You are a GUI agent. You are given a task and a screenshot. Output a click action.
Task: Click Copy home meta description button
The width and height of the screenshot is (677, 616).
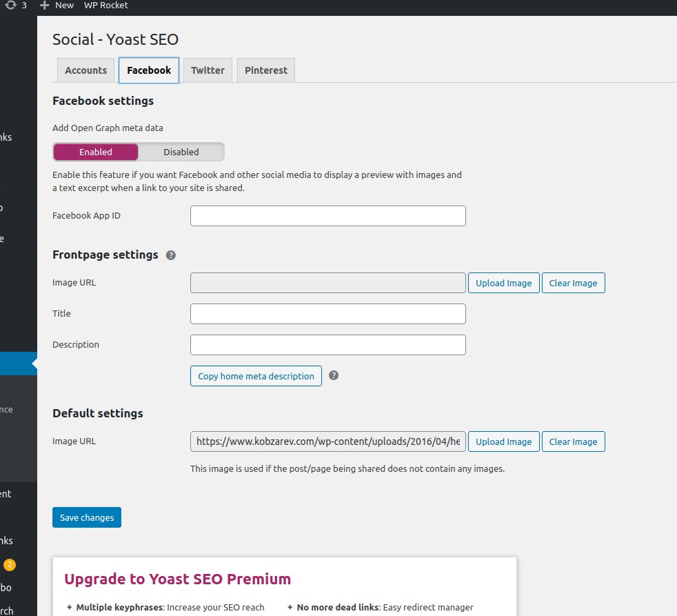(256, 376)
